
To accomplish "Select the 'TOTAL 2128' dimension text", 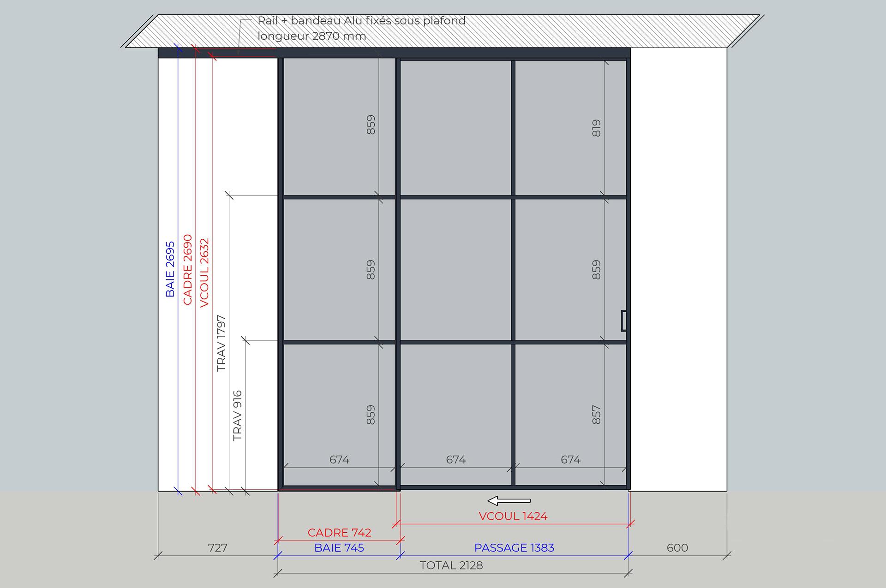I will (x=451, y=565).
